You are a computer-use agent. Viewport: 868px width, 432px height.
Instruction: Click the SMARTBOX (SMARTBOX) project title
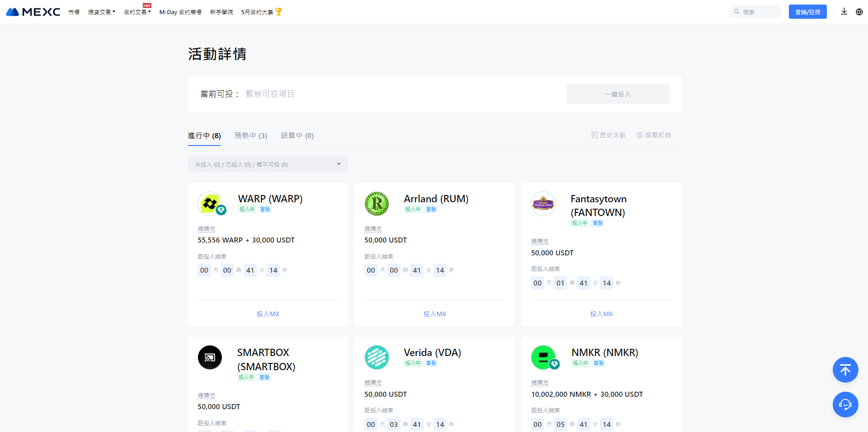266,359
